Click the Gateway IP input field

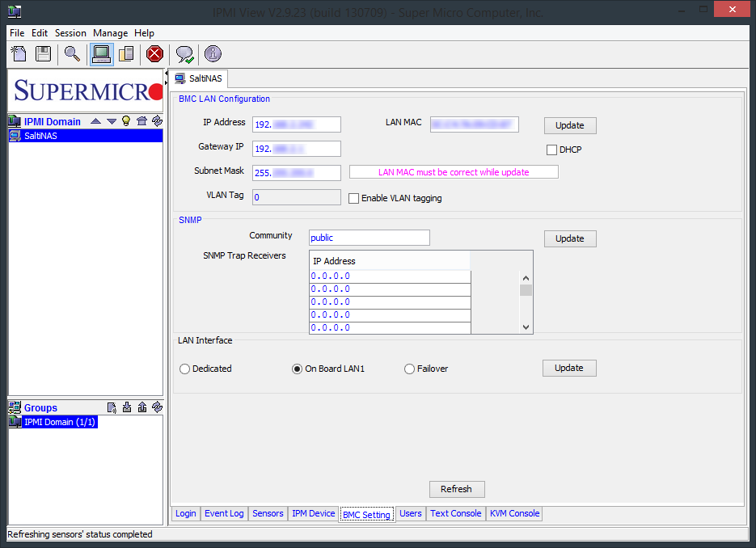point(297,149)
